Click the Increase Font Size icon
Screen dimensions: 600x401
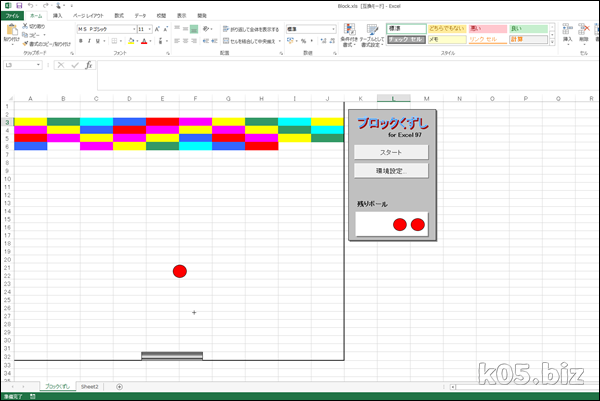click(x=157, y=29)
